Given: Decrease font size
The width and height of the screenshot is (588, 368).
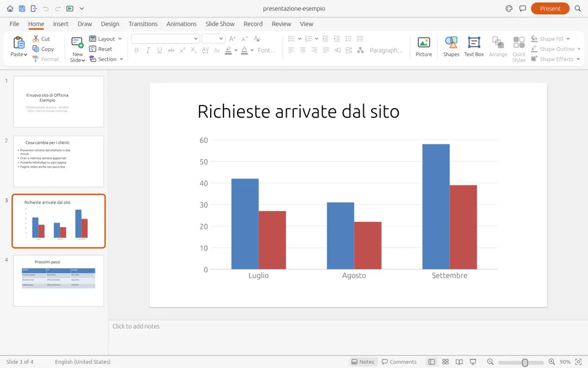Looking at the screenshot, I should click(244, 39).
